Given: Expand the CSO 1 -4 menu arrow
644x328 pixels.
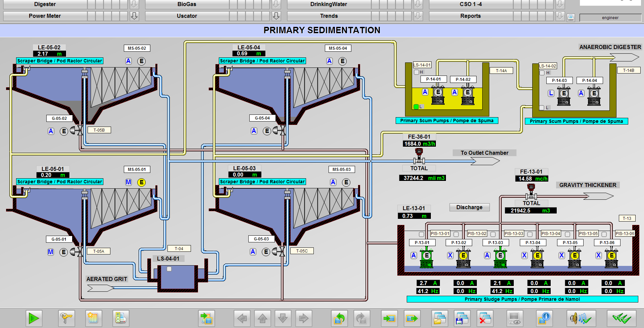Looking at the screenshot, I should pyautogui.click(x=560, y=4).
